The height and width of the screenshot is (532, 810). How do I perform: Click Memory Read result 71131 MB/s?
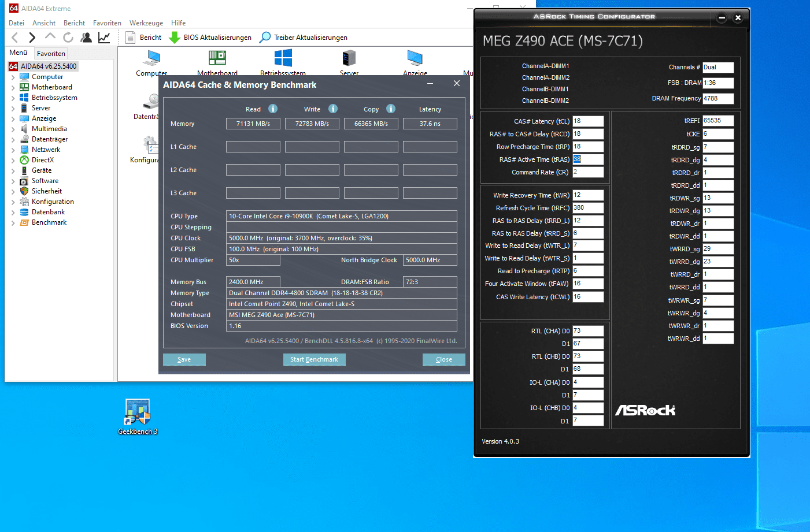click(253, 124)
